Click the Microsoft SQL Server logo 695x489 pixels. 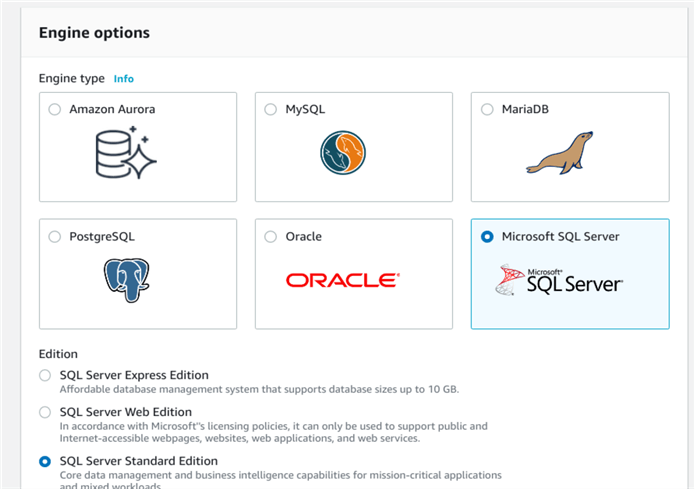click(x=559, y=281)
